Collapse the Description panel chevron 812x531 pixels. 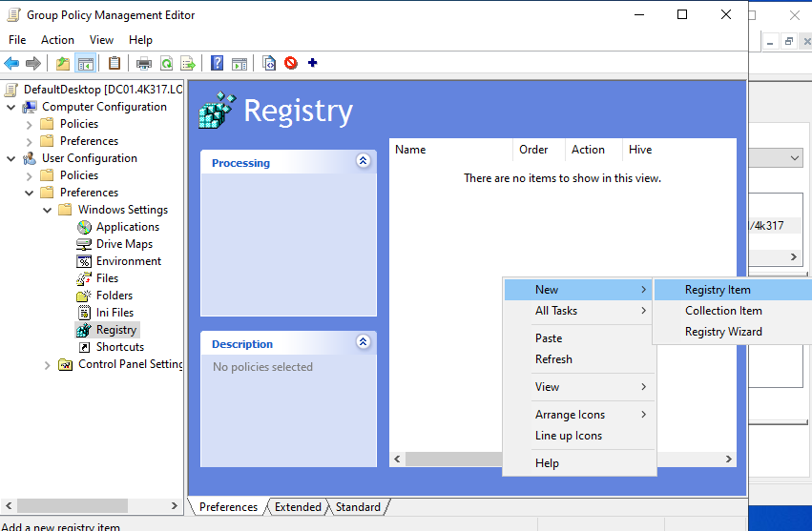click(x=363, y=342)
